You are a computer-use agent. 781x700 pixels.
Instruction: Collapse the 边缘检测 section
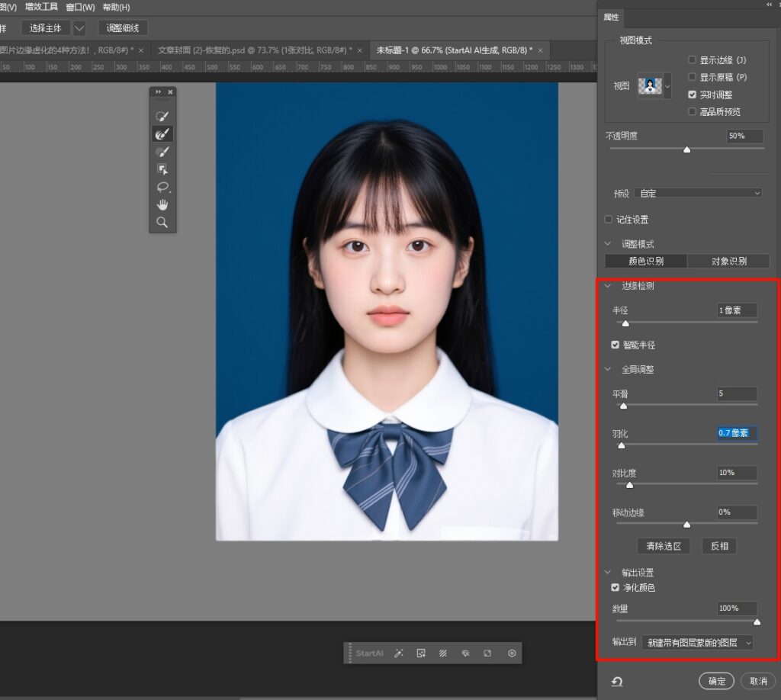coord(608,286)
